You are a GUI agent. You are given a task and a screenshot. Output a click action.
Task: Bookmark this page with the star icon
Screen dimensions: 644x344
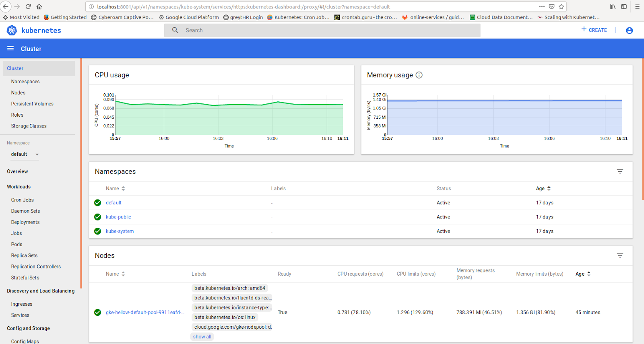tap(561, 6)
